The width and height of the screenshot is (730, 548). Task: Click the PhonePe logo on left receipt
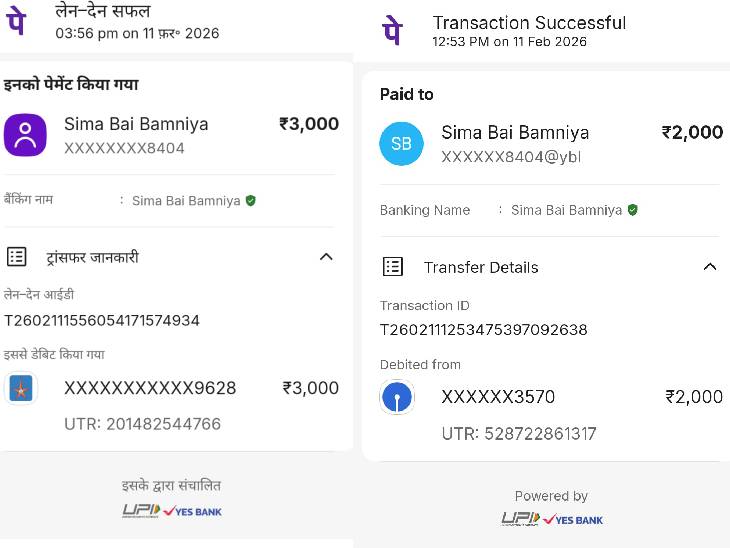pos(17,22)
